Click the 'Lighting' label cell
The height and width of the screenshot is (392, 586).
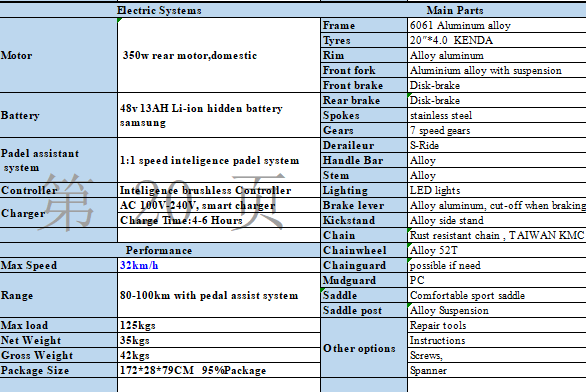coord(364,190)
